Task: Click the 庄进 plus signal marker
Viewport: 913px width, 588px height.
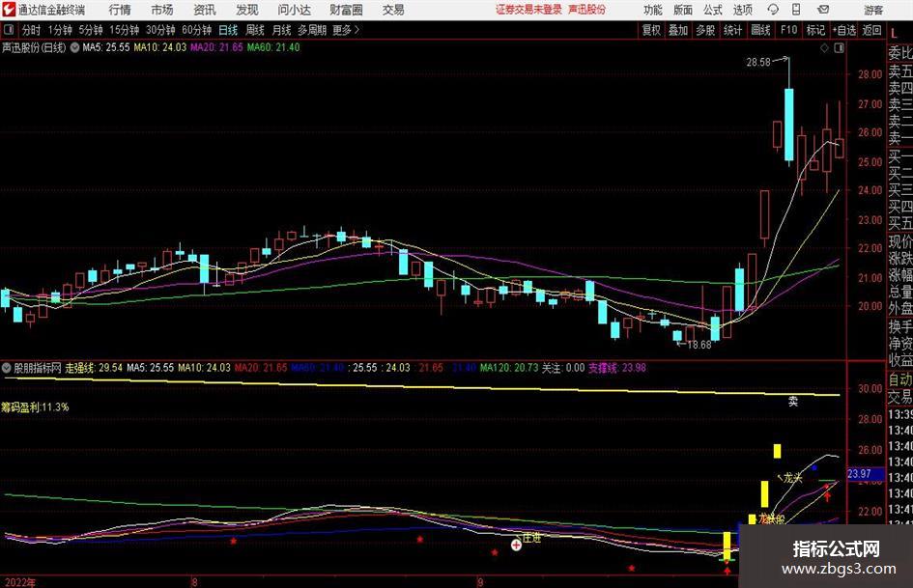Action: tap(516, 546)
